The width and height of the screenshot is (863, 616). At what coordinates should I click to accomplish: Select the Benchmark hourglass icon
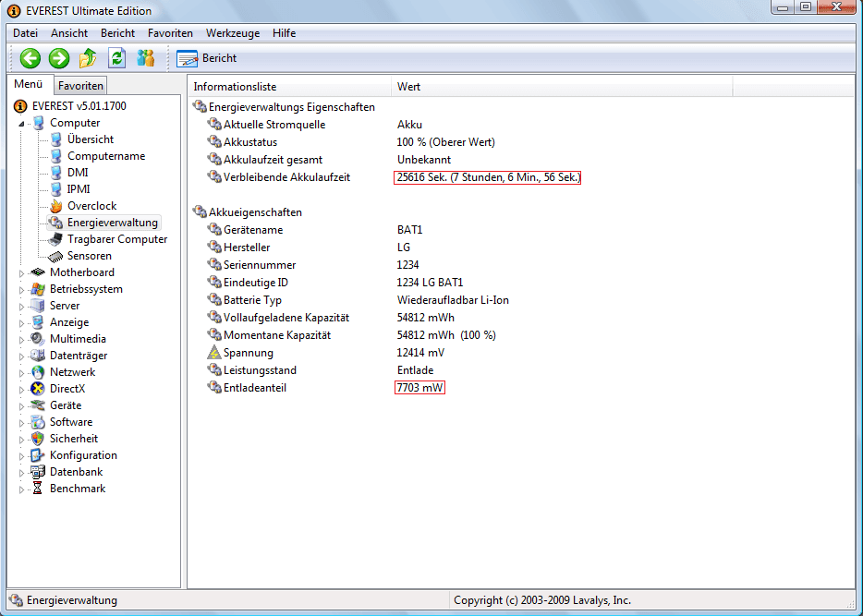click(38, 489)
